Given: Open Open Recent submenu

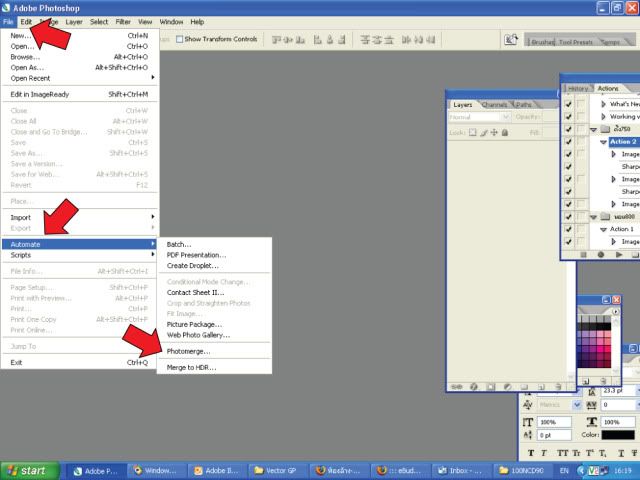Looking at the screenshot, I should pos(80,78).
